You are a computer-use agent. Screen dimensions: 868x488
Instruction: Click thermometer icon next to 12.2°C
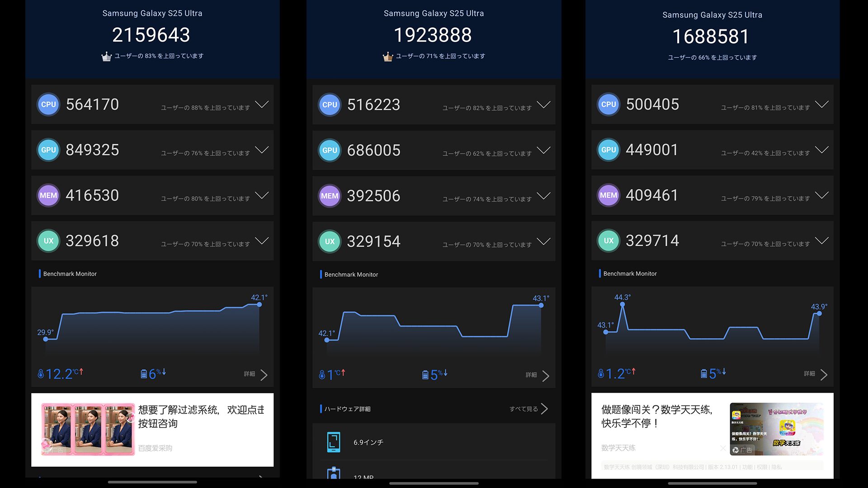point(41,374)
